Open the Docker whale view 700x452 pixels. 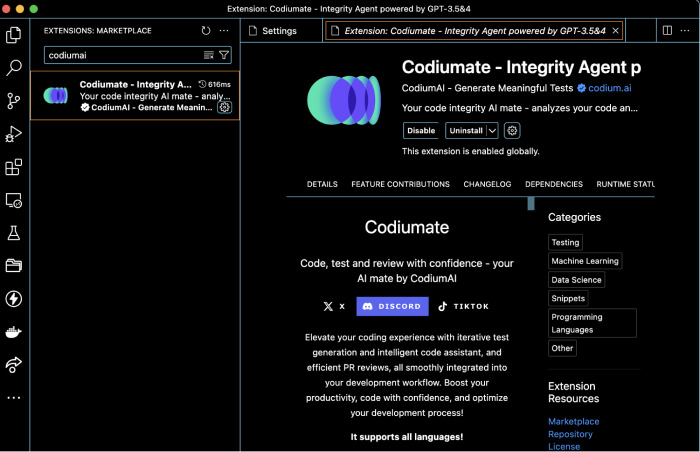(x=14, y=332)
